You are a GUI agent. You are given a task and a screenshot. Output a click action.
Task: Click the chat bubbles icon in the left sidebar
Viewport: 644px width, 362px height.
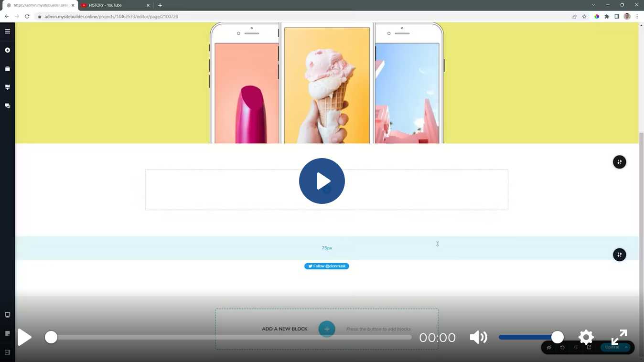(8, 106)
